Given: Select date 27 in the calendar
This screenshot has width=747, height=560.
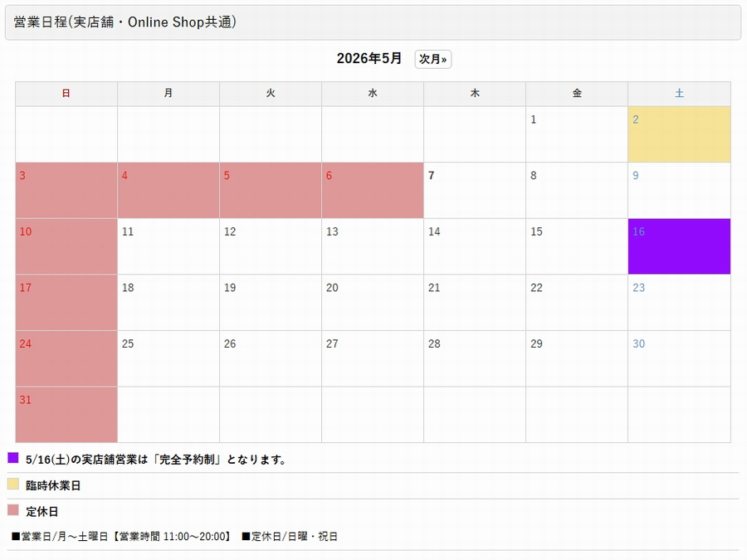Looking at the screenshot, I should point(373,358).
